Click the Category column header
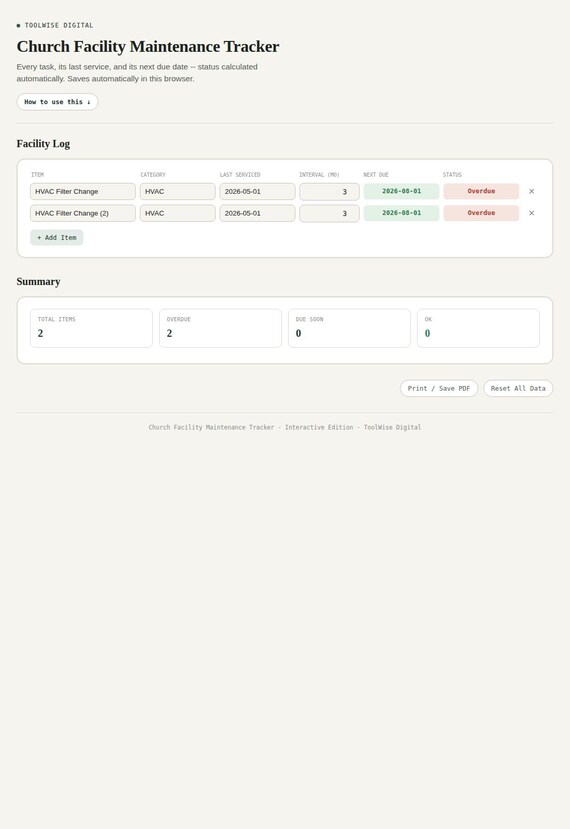Screen dimensions: 570x829 (x=153, y=174)
